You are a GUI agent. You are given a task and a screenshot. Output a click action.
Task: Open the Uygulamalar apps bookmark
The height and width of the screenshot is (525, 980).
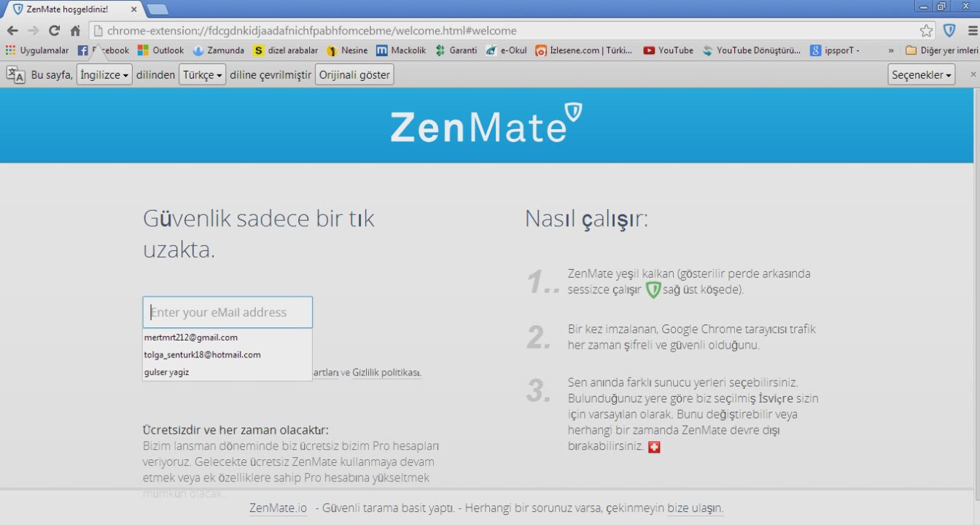click(36, 50)
